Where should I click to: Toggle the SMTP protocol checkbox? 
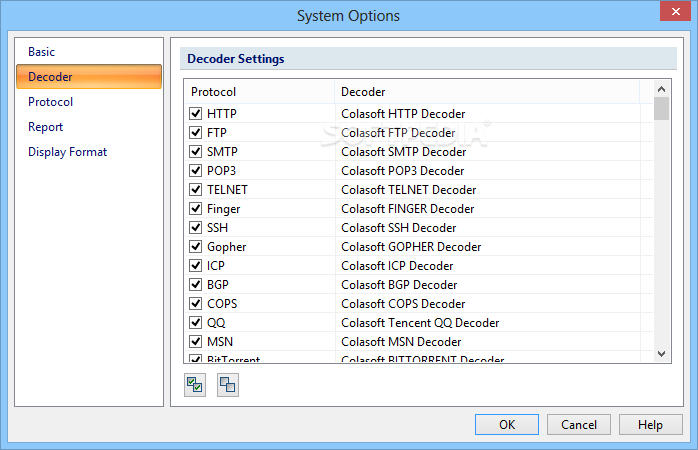pyautogui.click(x=195, y=152)
